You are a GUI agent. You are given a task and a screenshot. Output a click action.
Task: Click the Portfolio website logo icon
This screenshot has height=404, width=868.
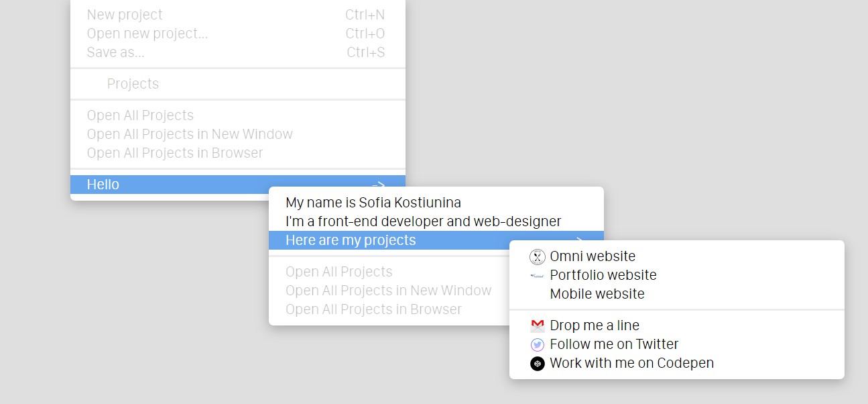[x=537, y=276]
